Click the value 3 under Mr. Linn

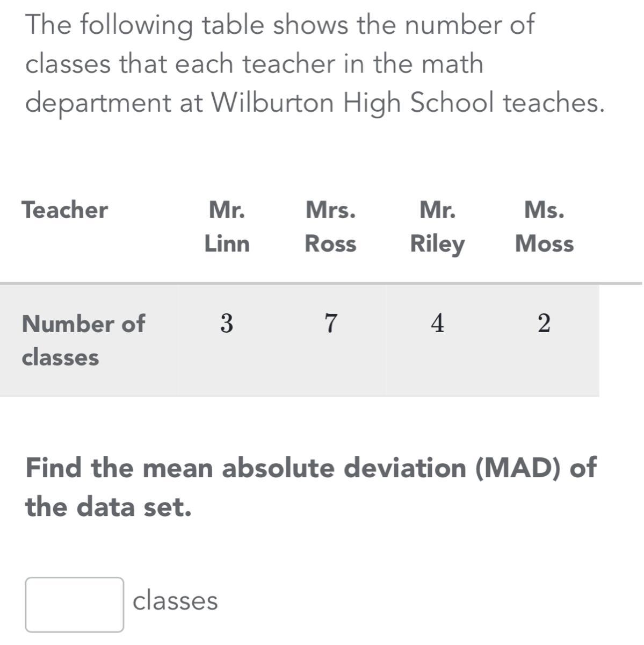tap(227, 324)
